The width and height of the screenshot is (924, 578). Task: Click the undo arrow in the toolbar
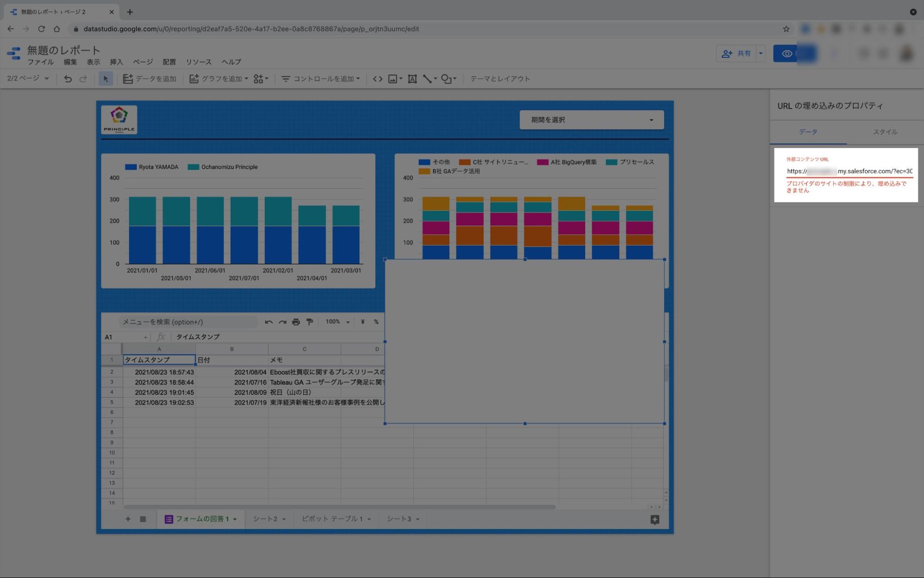(68, 79)
